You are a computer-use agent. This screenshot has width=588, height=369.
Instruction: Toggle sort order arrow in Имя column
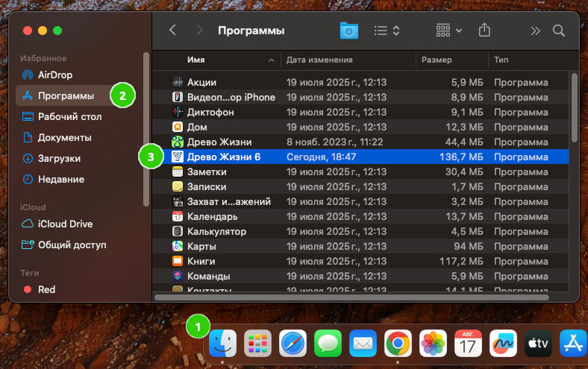[270, 60]
